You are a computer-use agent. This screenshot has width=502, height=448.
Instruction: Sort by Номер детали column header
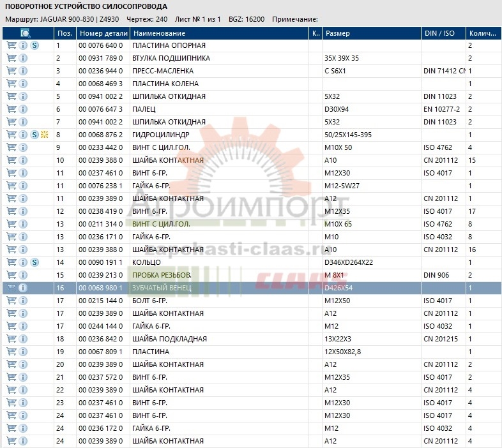tap(103, 33)
